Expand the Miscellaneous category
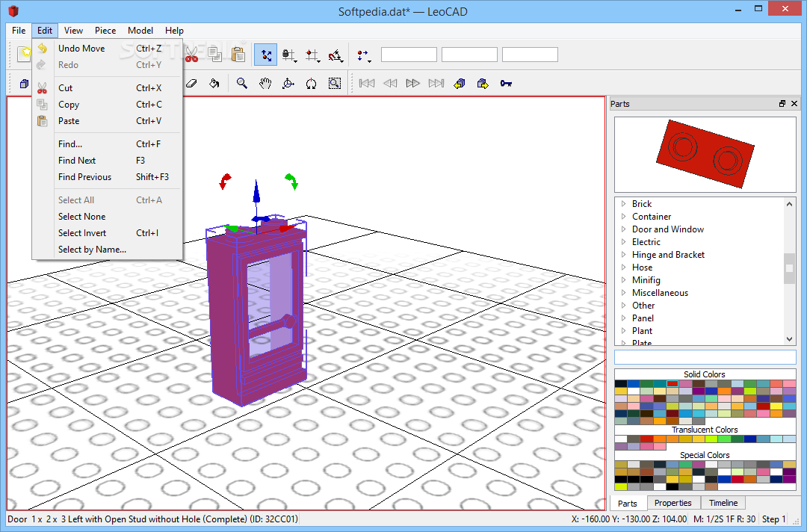 point(623,293)
